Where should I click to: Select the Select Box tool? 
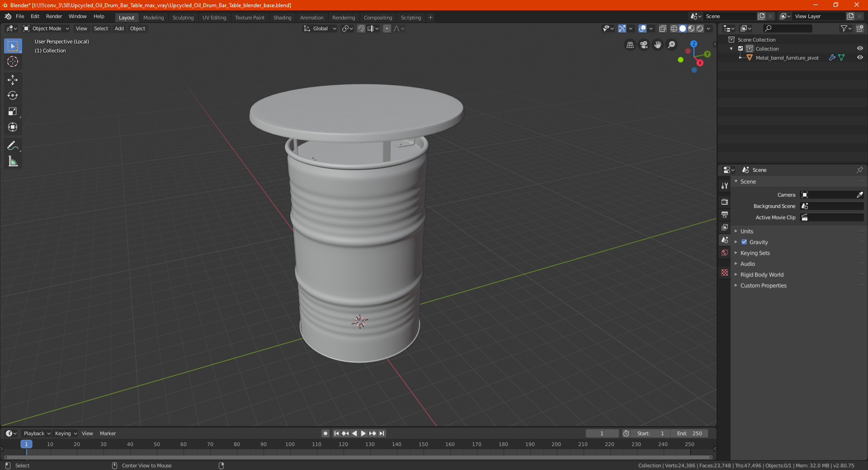pos(13,46)
